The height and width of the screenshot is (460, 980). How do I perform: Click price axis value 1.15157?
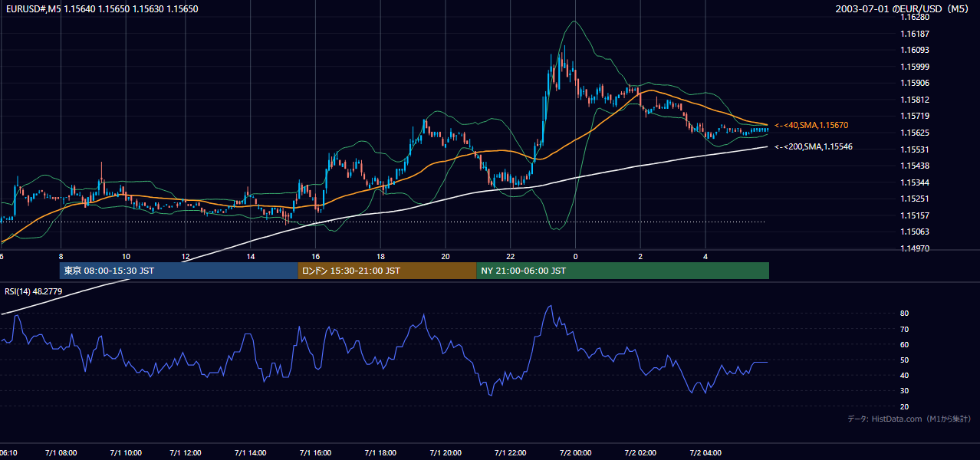(x=915, y=215)
